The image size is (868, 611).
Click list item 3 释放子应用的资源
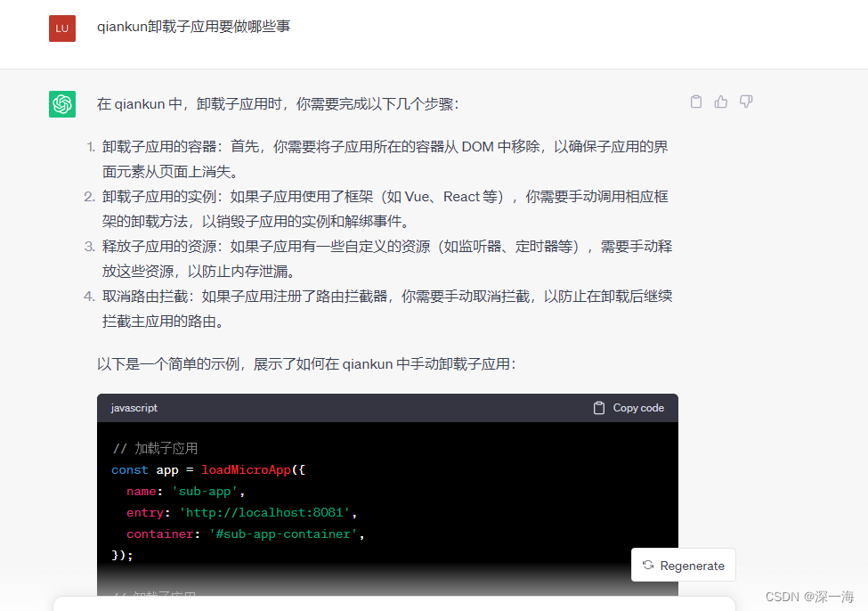387,258
